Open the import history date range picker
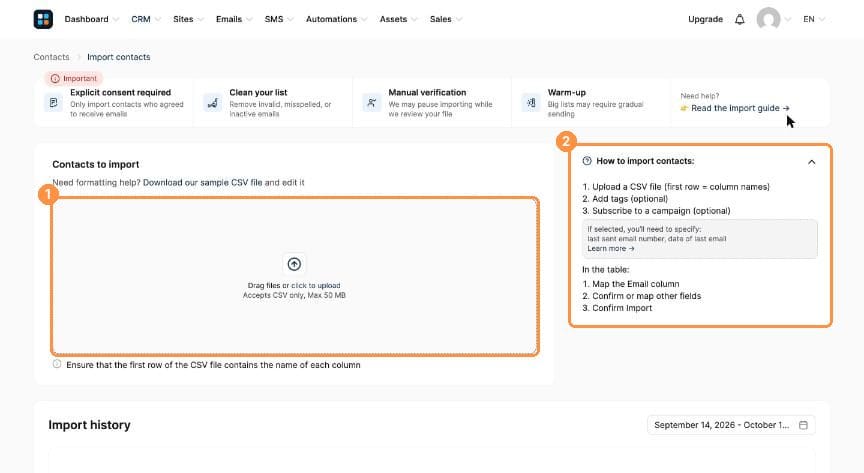The width and height of the screenshot is (864, 473). [x=731, y=425]
